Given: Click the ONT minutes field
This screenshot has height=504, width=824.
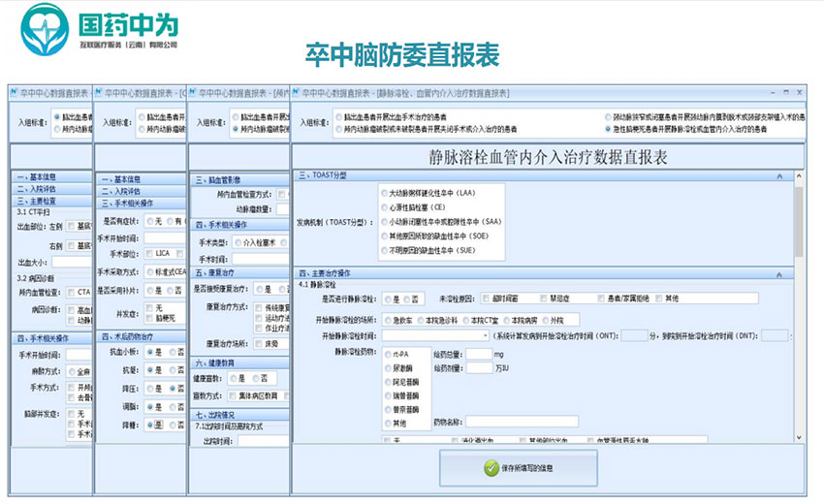Looking at the screenshot, I should pyautogui.click(x=634, y=335).
